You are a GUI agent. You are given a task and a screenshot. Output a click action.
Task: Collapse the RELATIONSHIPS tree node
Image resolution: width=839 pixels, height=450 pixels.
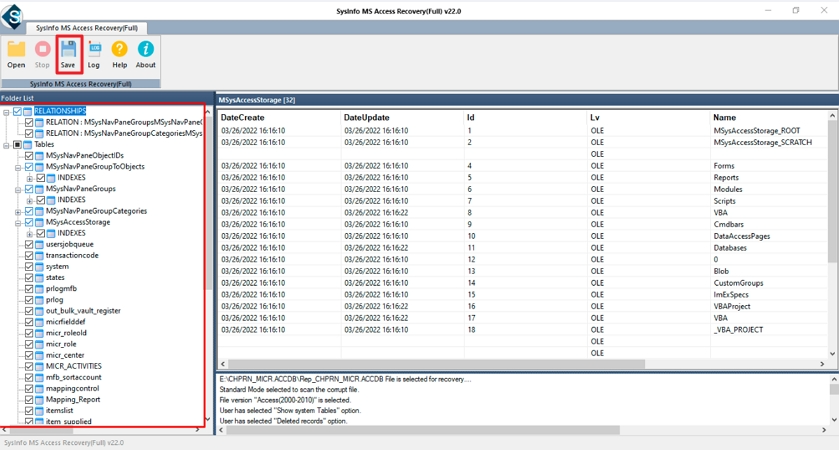pyautogui.click(x=6, y=111)
